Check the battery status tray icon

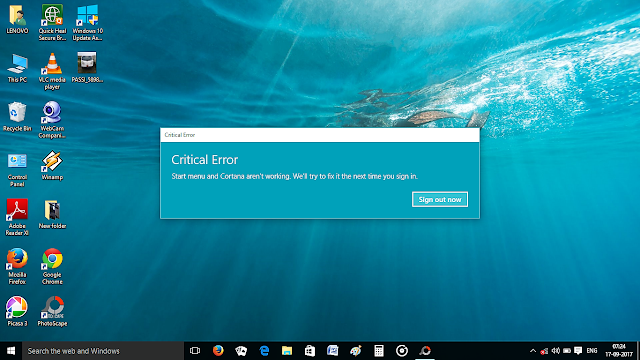567,351
